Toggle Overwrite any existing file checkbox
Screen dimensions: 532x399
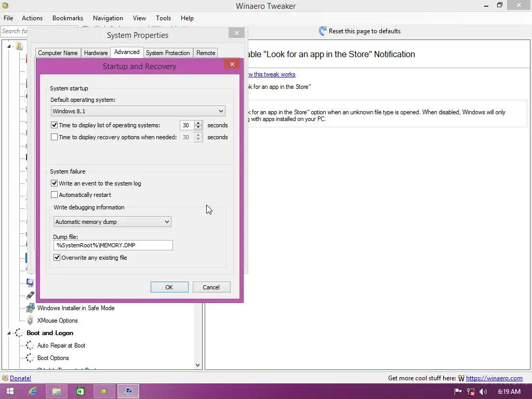click(x=57, y=258)
